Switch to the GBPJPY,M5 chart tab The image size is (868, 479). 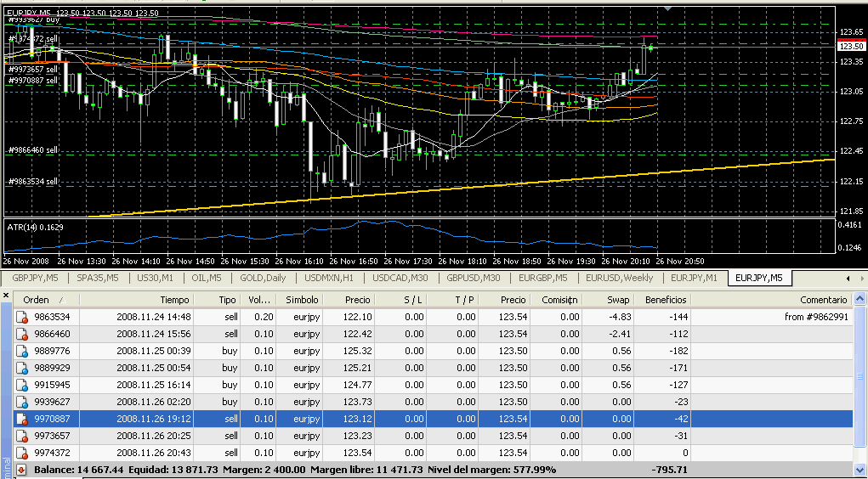(34, 278)
